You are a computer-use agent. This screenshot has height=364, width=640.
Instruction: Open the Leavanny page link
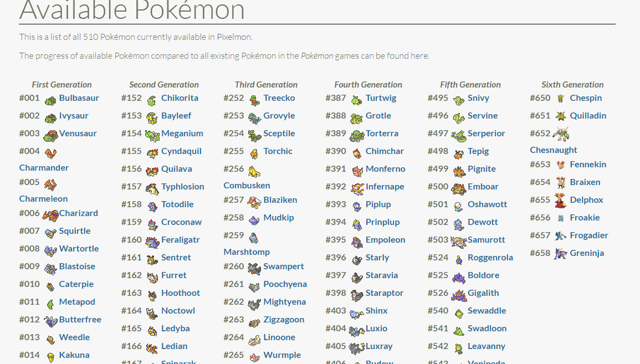point(486,346)
